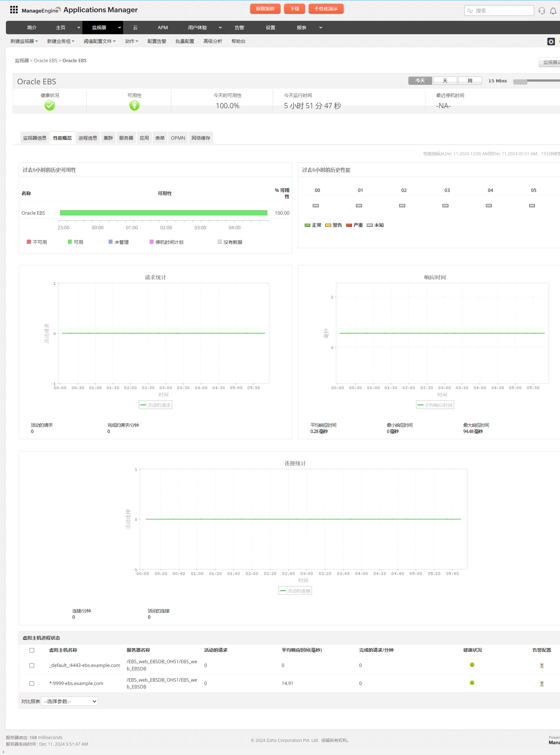This screenshot has width=560, height=755.
Task: Check the _default_:4443-ebs.example.com row checkbox
Action: pyautogui.click(x=32, y=665)
